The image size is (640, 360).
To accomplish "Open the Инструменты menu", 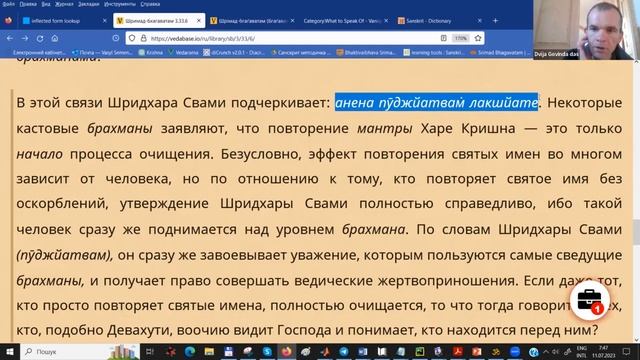I will click(x=120, y=4).
